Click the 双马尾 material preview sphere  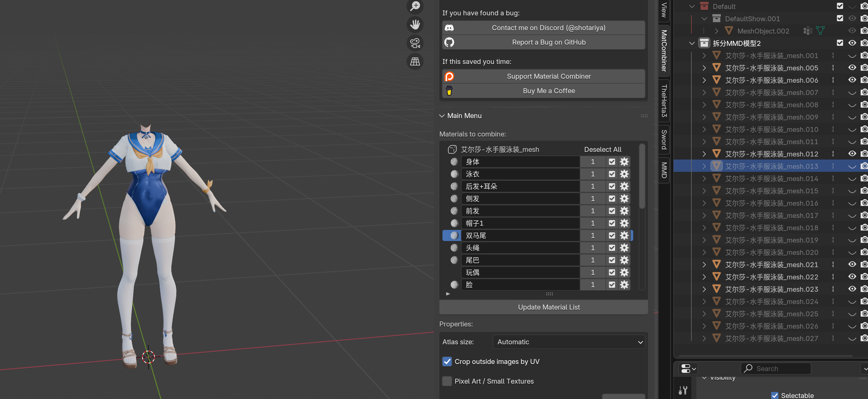pos(454,236)
